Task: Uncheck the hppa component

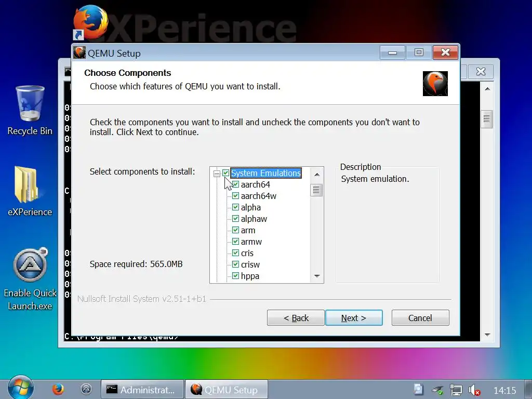Action: (235, 276)
